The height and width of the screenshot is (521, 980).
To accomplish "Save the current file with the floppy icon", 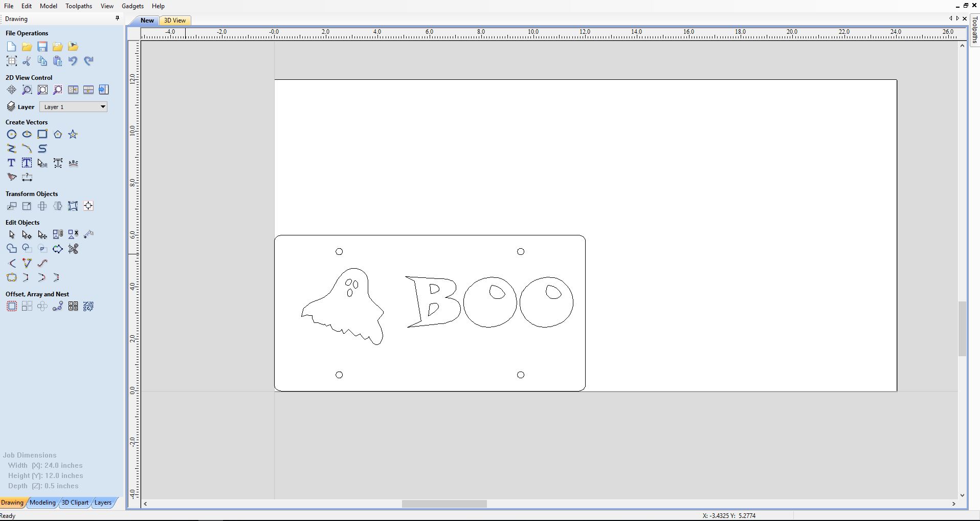I will [x=42, y=47].
